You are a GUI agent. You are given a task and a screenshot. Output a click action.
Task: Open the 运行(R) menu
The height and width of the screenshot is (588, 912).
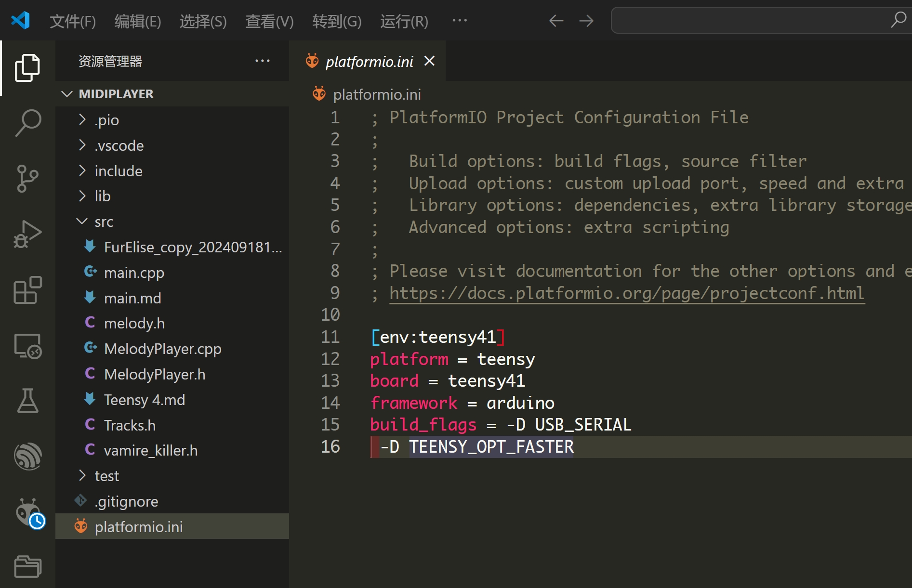click(x=404, y=21)
